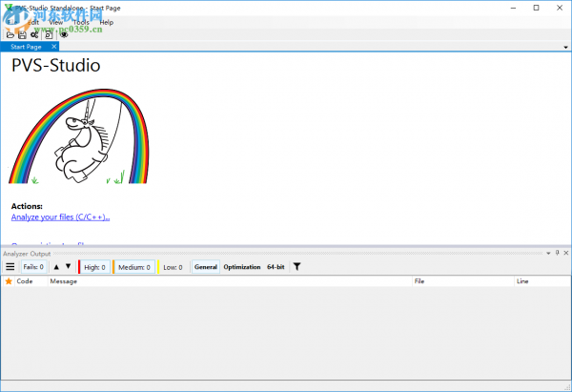The image size is (572, 392).
Task: Click the eye icon in toolbar
Action: (x=64, y=34)
